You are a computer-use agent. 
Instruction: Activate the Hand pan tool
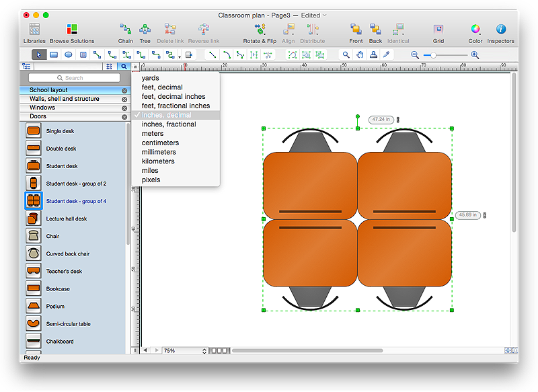coord(359,54)
